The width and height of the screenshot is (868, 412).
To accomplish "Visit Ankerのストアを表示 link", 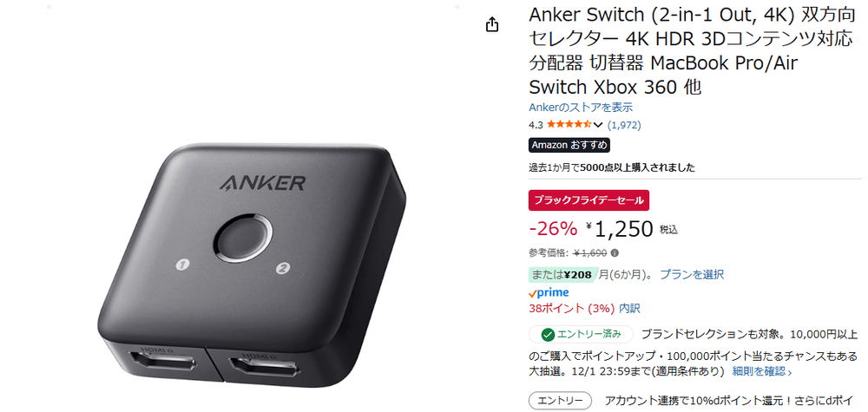I will point(581,108).
